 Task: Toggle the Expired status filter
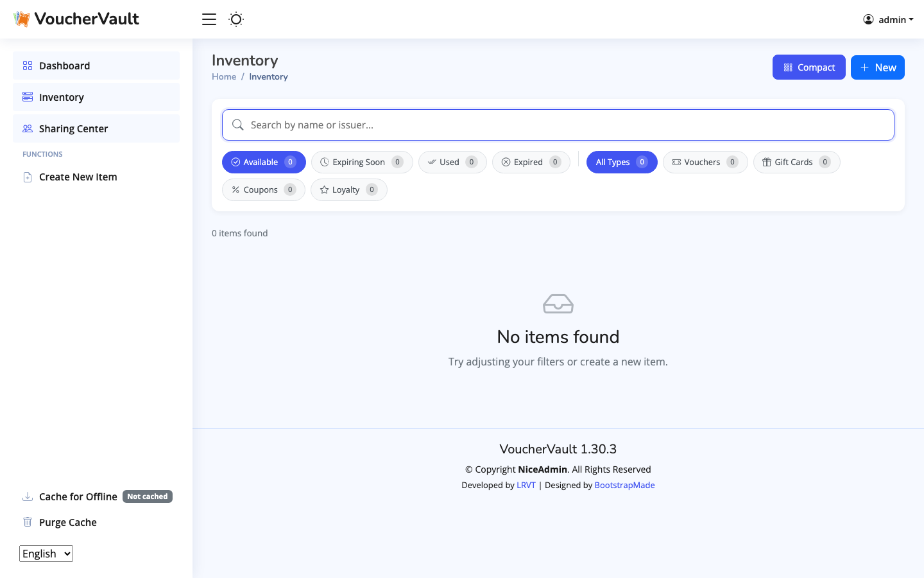531,162
